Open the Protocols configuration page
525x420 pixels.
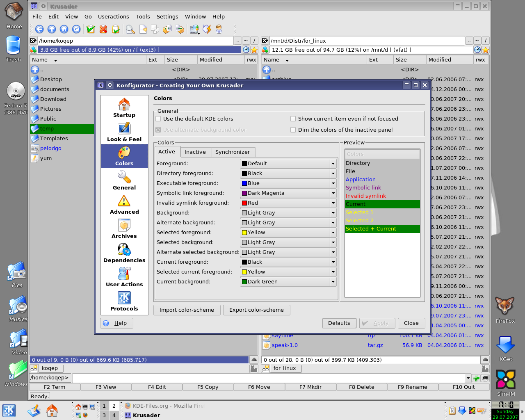[124, 301]
